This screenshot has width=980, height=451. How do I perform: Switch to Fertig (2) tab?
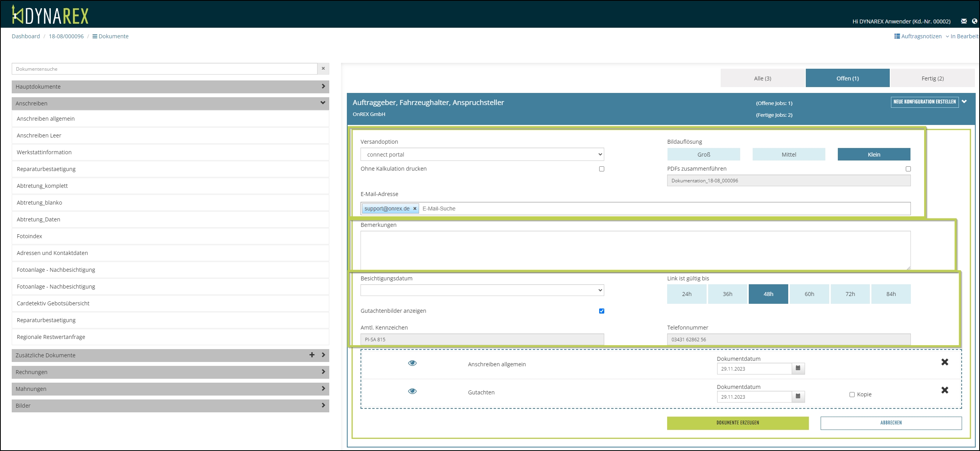point(932,78)
